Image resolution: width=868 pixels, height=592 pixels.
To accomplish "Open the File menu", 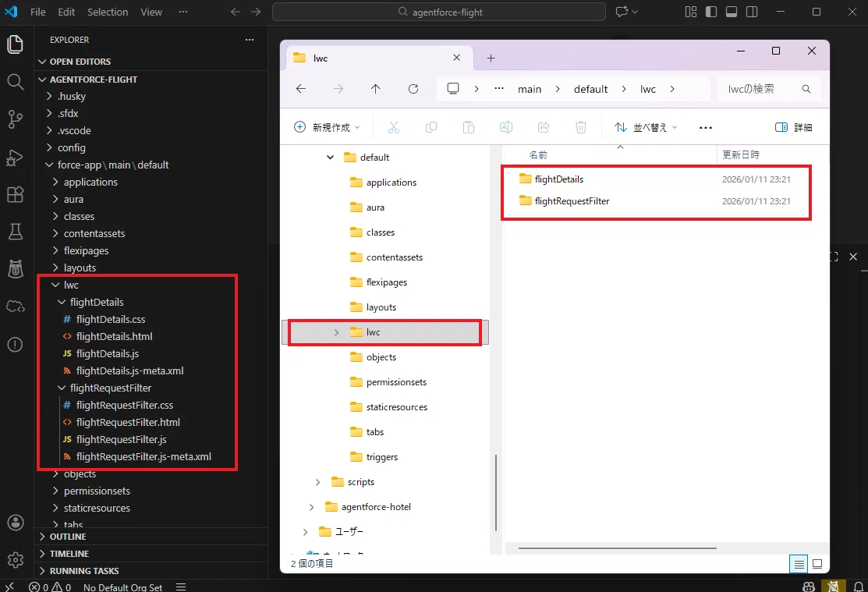I will pyautogui.click(x=37, y=12).
